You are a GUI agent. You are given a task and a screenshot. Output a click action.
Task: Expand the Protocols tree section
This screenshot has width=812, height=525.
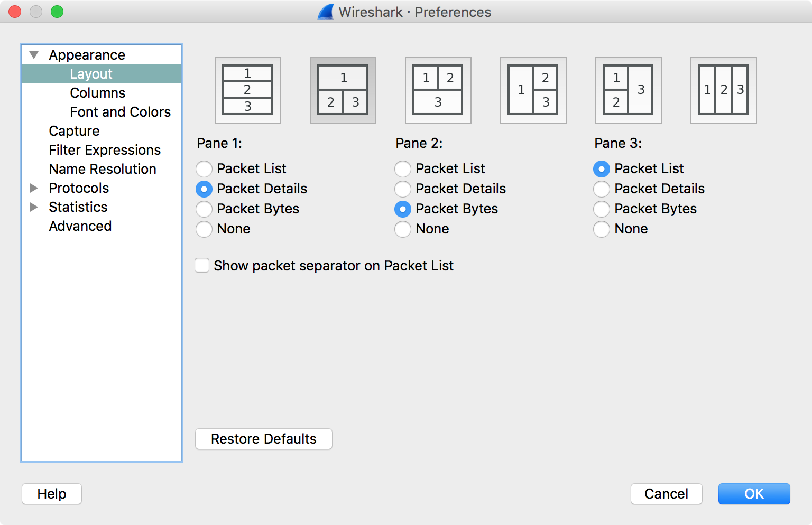(x=34, y=188)
